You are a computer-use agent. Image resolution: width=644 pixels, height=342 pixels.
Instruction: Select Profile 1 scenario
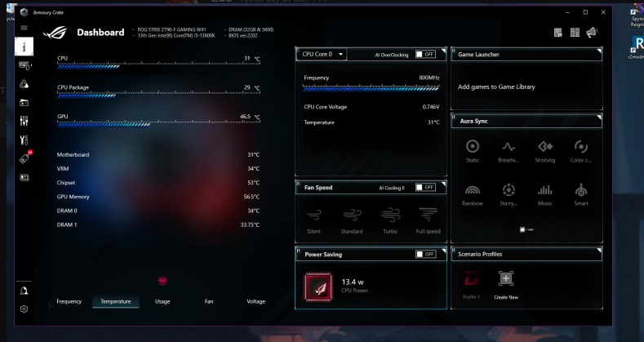[x=471, y=286]
